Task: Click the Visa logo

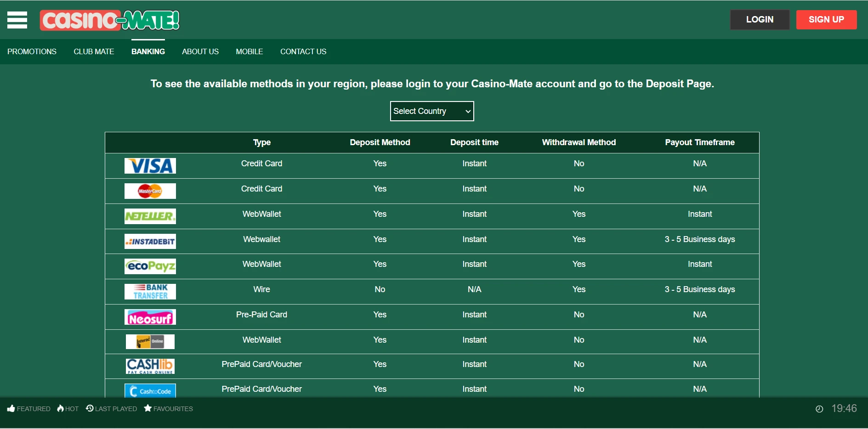Action: pos(150,166)
